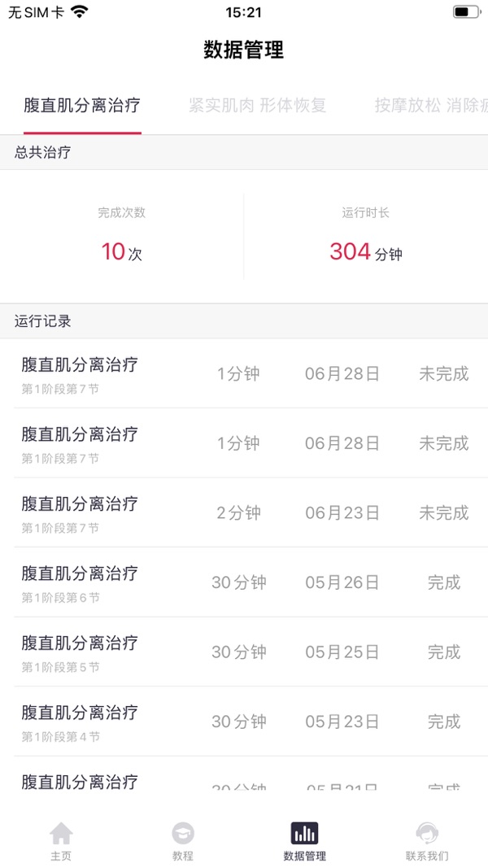Tap the battery indicator icon
Image resolution: width=488 pixels, height=868 pixels.
[466, 12]
